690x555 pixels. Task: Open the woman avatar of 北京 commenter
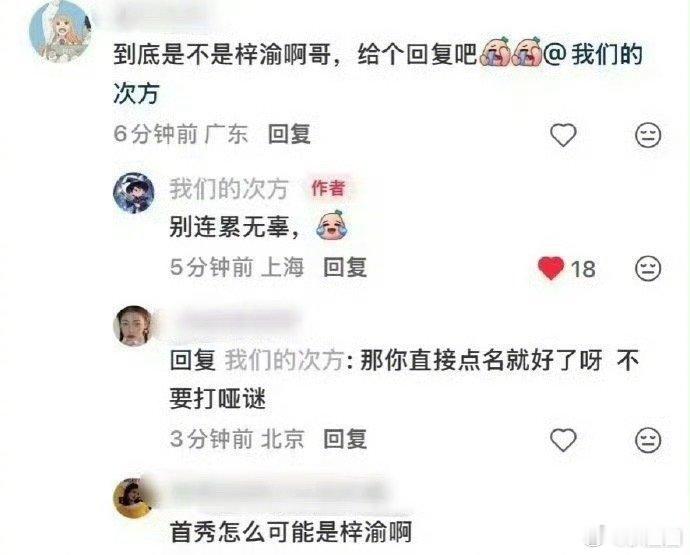[134, 326]
